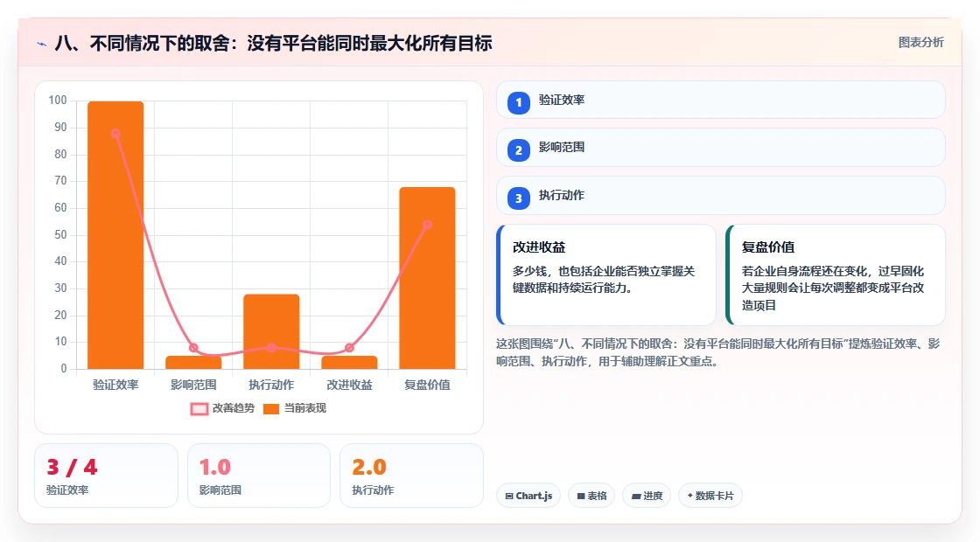Click the 100 y-axis value

click(58, 101)
